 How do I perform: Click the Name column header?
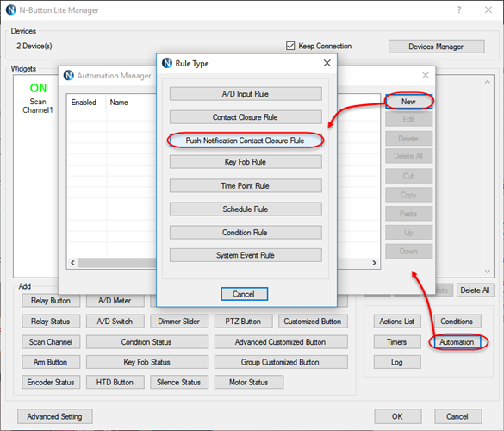(119, 103)
